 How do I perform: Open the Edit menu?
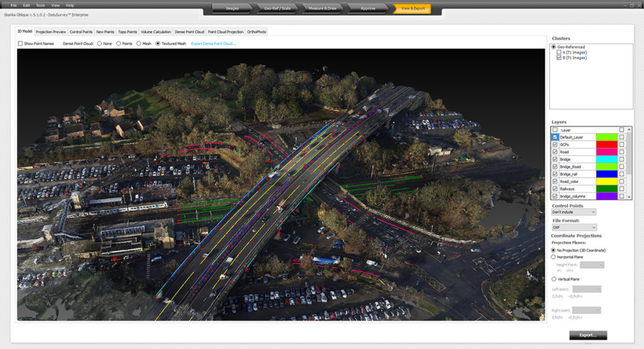(26, 5)
